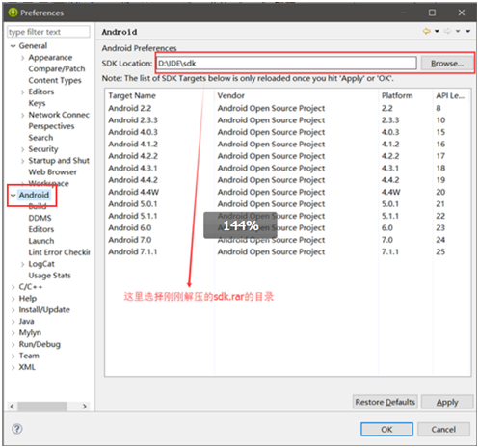
Task: Expand the Security tree node
Action: pyautogui.click(x=22, y=149)
